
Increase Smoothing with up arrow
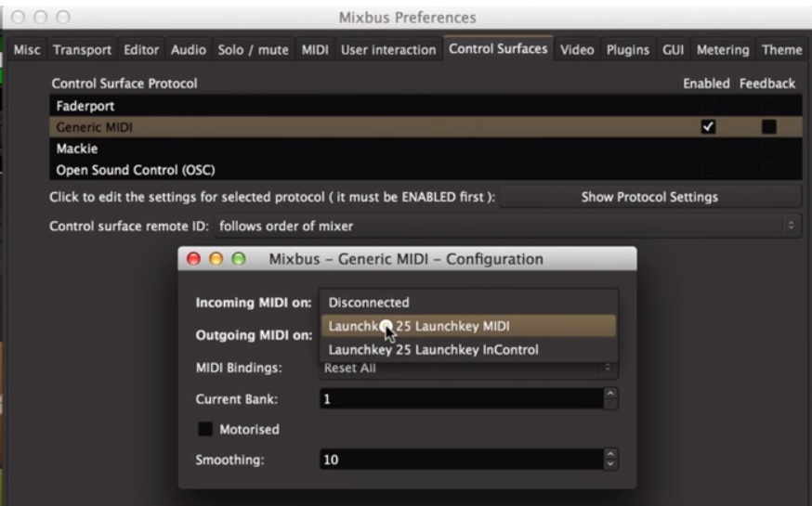tap(610, 454)
